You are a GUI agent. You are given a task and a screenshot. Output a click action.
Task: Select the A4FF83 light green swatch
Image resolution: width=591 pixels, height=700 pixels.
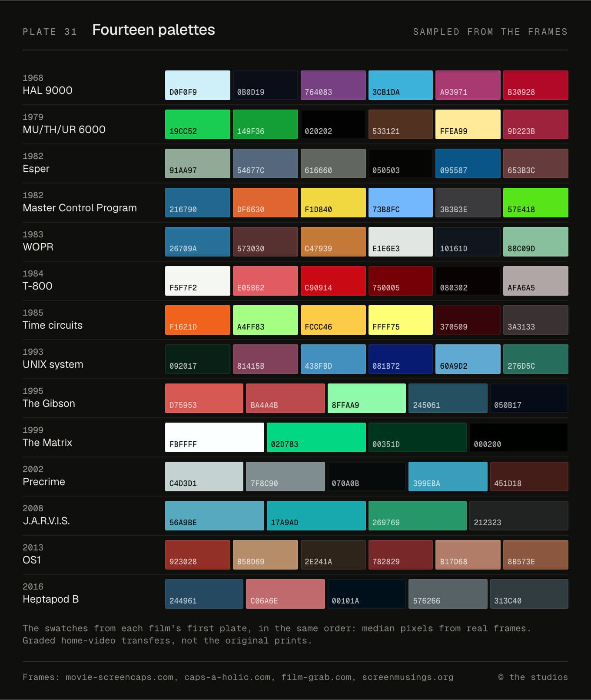tap(266, 320)
